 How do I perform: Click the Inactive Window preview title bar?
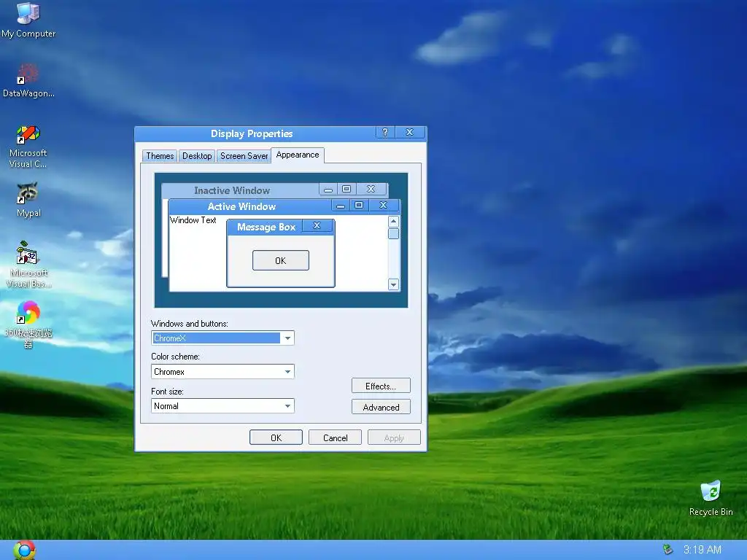click(x=275, y=190)
